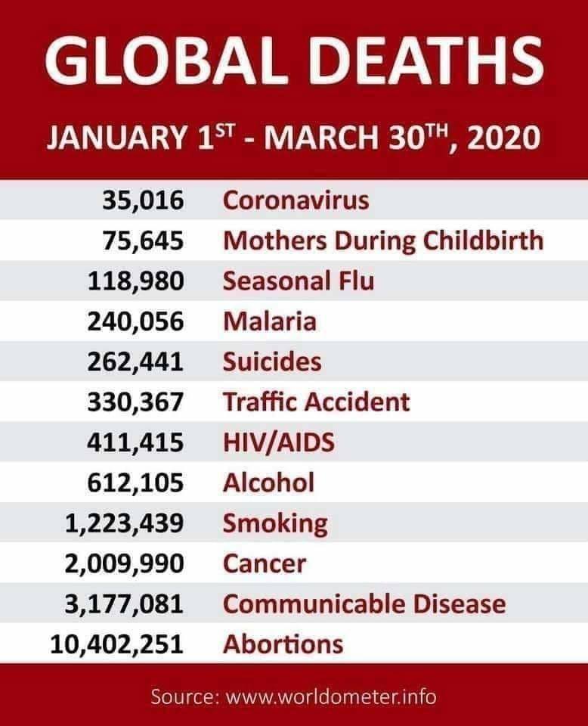Viewport: 588px width, 726px height.
Task: Select the "Seasonal Flu" row label
Action: (299, 281)
